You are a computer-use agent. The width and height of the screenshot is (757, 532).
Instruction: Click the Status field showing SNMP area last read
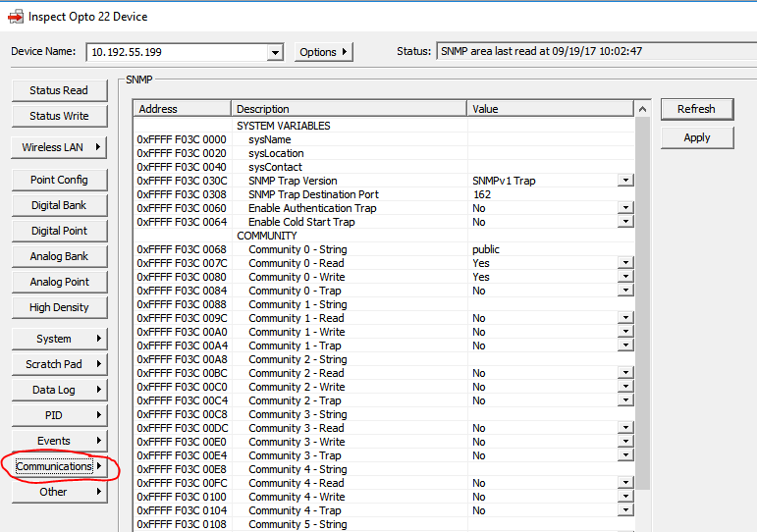(596, 51)
